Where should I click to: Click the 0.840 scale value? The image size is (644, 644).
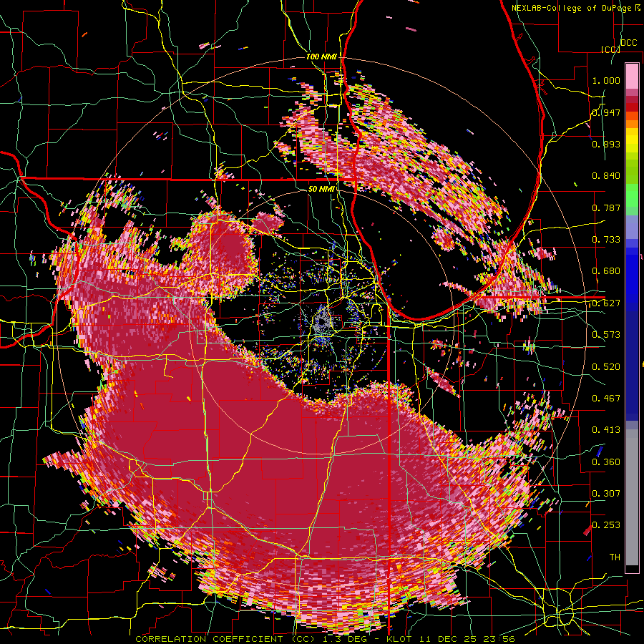606,176
